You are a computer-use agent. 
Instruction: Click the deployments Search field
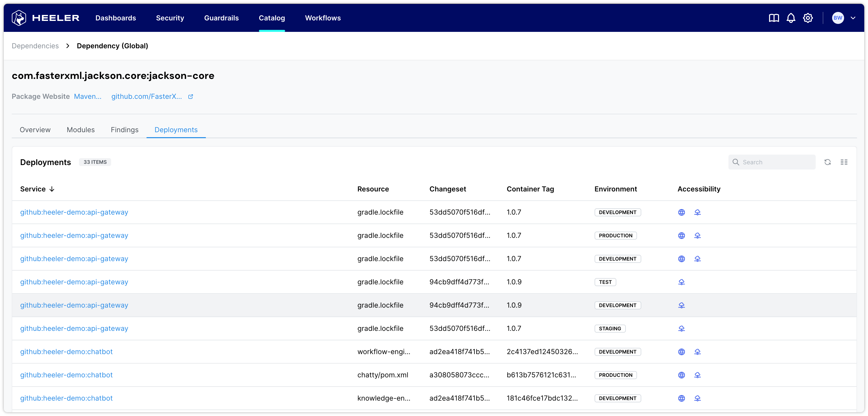point(775,162)
